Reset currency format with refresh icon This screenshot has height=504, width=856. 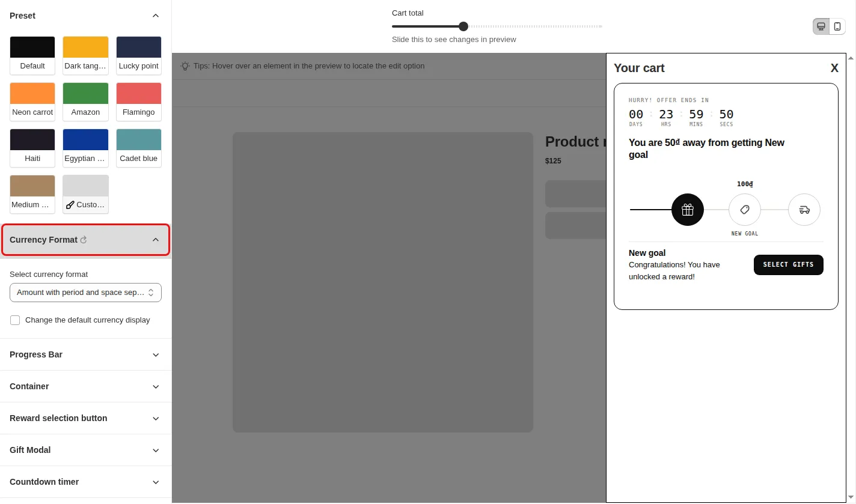84,240
